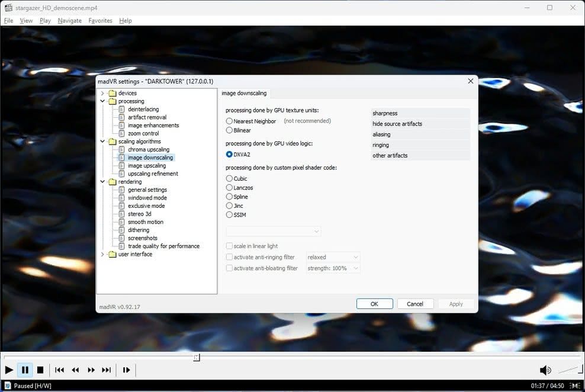Open the Play menu
The width and height of the screenshot is (585, 392).
point(45,21)
